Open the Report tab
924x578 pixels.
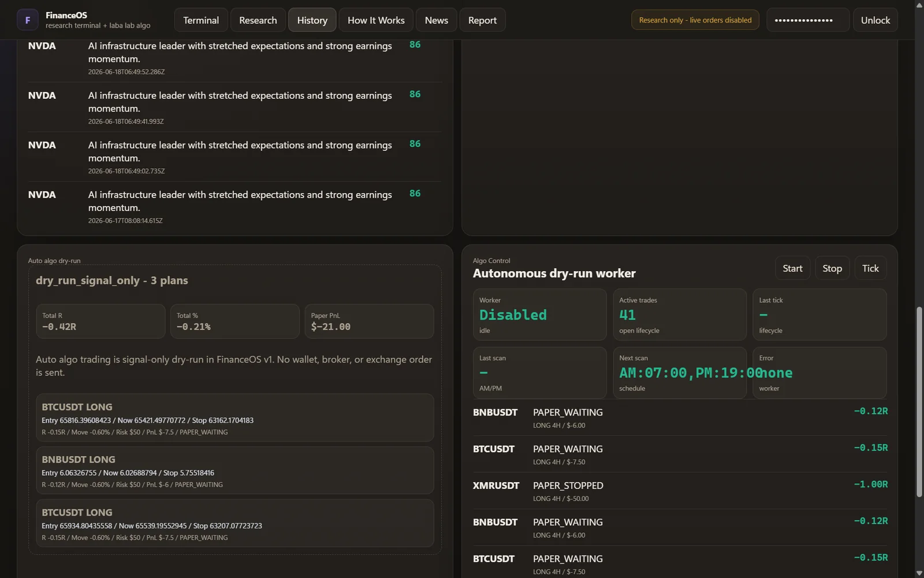(x=482, y=20)
